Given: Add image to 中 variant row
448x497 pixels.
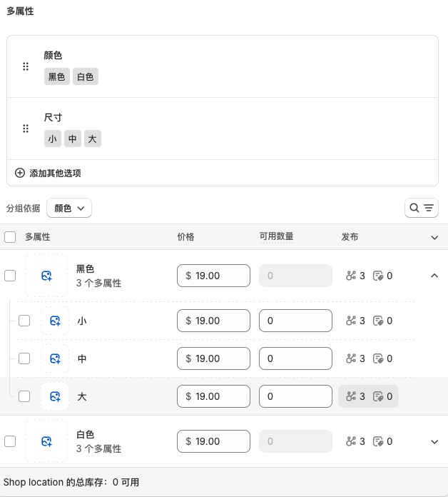Looking at the screenshot, I should [x=55, y=358].
